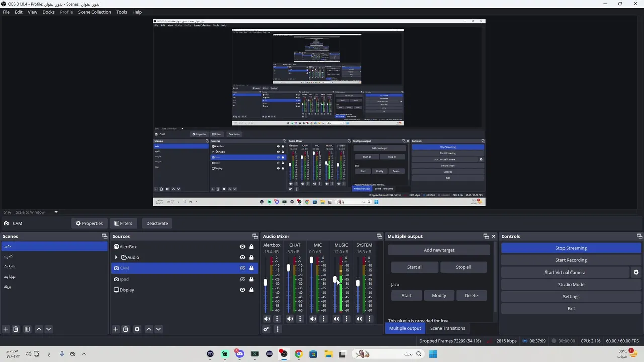Float the Multiple output dock icon
This screenshot has width=644, height=362.
click(x=486, y=236)
